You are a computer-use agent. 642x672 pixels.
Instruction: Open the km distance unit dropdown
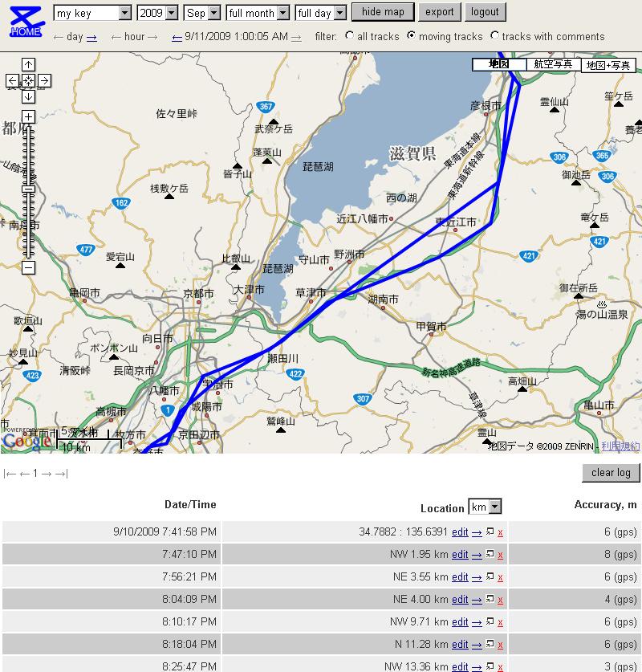pyautogui.click(x=485, y=507)
